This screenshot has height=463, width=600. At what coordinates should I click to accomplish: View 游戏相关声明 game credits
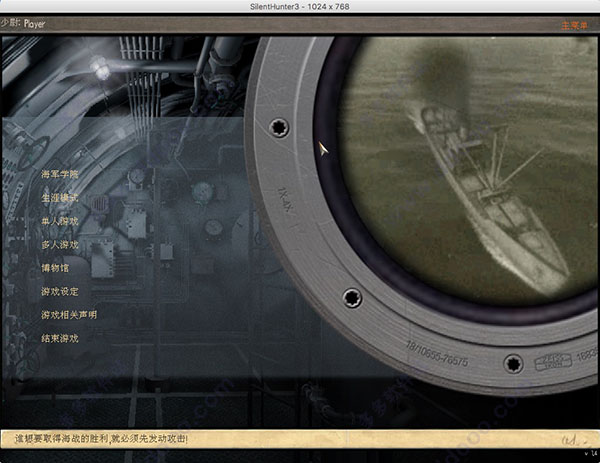[68, 315]
